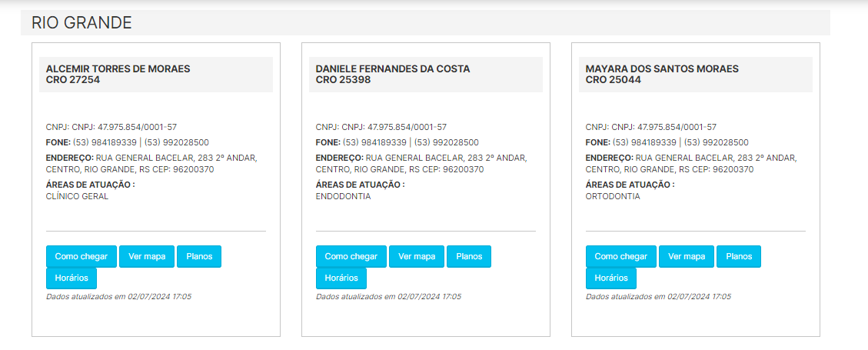View Horários for Mayara dos Santos Moraes
868x350 pixels.
pyautogui.click(x=611, y=278)
